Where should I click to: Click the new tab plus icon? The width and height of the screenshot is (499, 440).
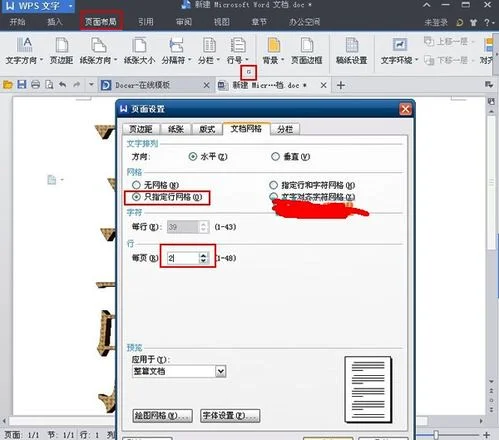pos(340,85)
